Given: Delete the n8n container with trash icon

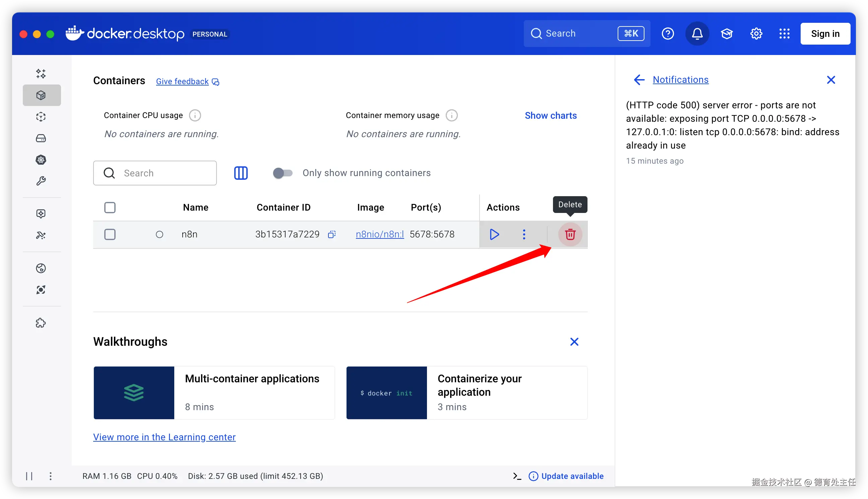Looking at the screenshot, I should (x=570, y=234).
